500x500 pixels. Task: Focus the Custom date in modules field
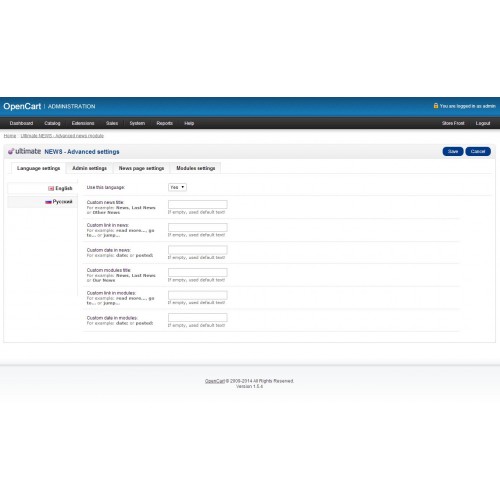198,317
